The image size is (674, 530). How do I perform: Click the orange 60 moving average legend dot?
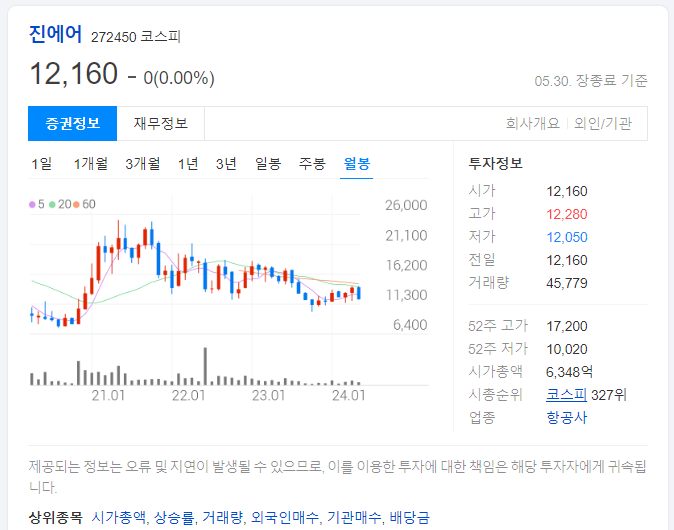pos(76,205)
